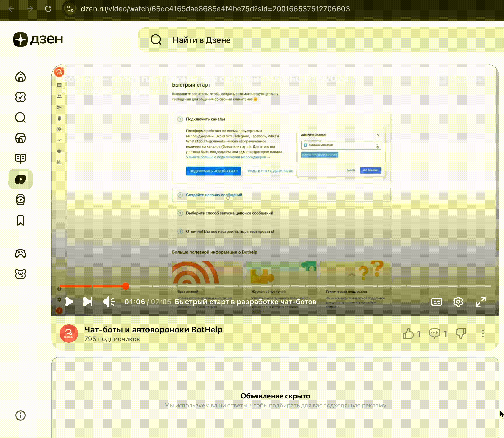Skip to the next video
504x438 pixels.
[x=88, y=302]
